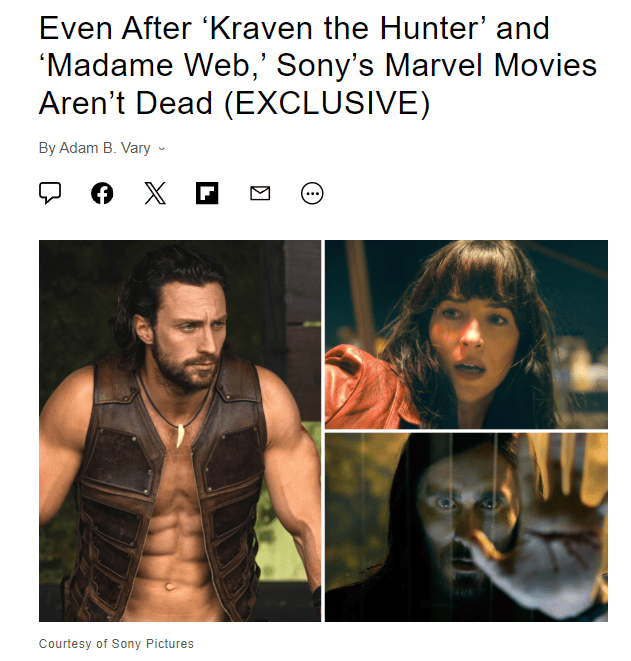This screenshot has width=631, height=661.
Task: Expand the author dropdown chevron
Action: (162, 149)
